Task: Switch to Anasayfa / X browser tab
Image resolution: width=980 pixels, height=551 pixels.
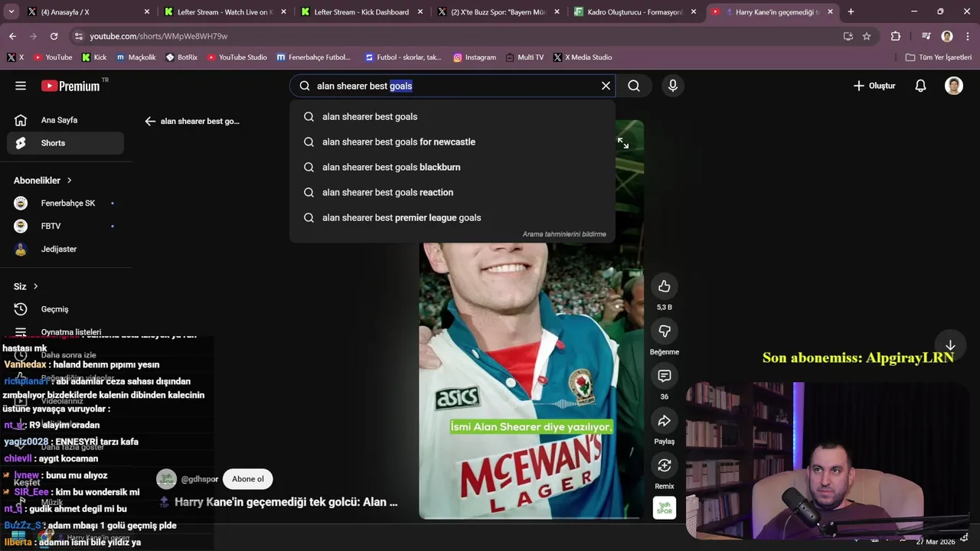Action: pyautogui.click(x=88, y=11)
